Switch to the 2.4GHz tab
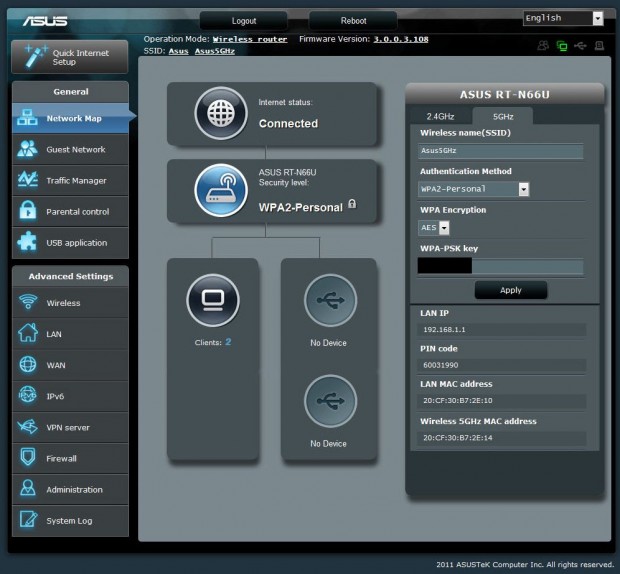This screenshot has width=620, height=574. point(440,116)
